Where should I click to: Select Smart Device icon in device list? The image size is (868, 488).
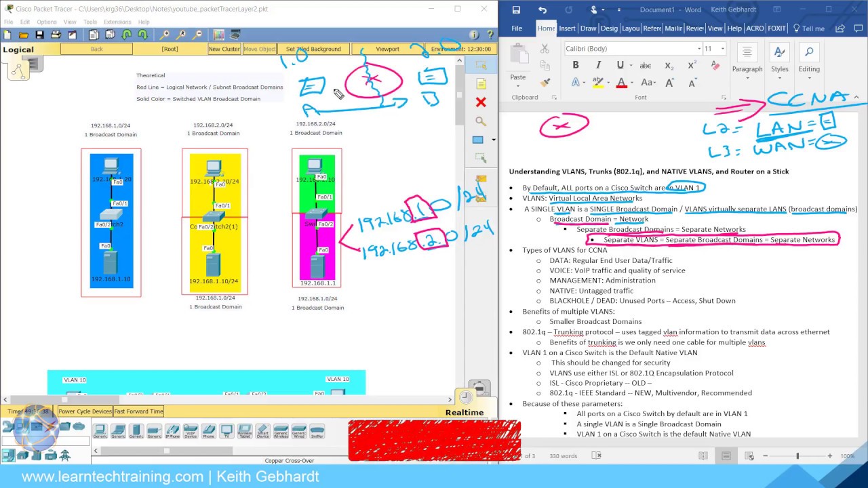point(262,431)
